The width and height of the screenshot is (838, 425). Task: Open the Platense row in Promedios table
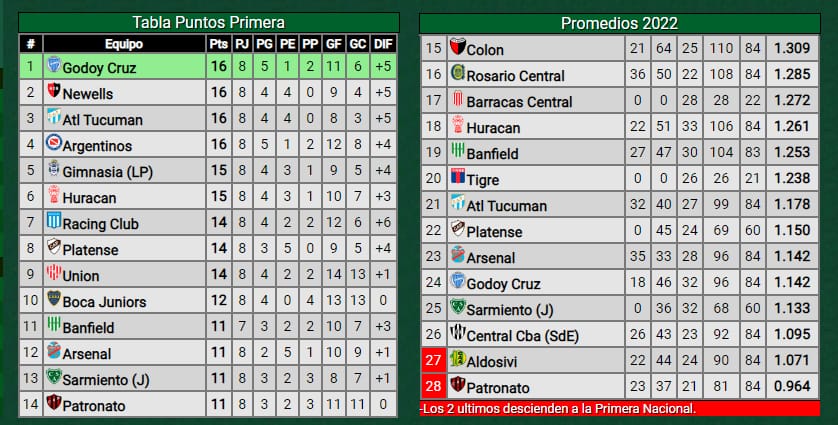point(620,230)
